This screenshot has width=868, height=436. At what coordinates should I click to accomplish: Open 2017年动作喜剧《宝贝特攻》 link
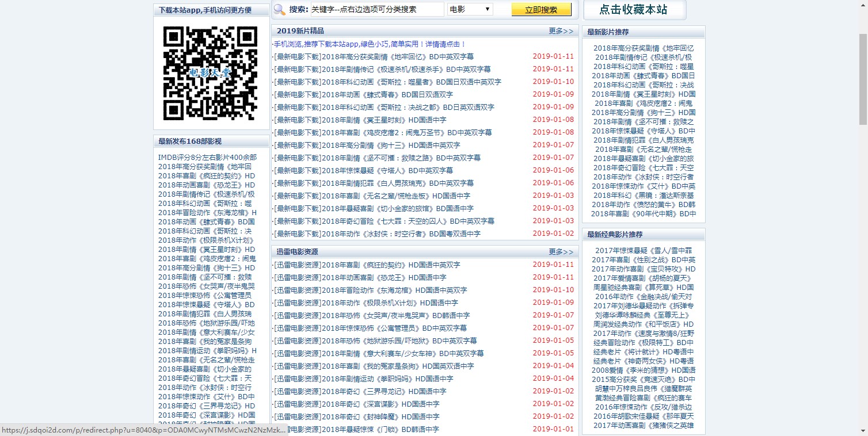click(x=644, y=269)
